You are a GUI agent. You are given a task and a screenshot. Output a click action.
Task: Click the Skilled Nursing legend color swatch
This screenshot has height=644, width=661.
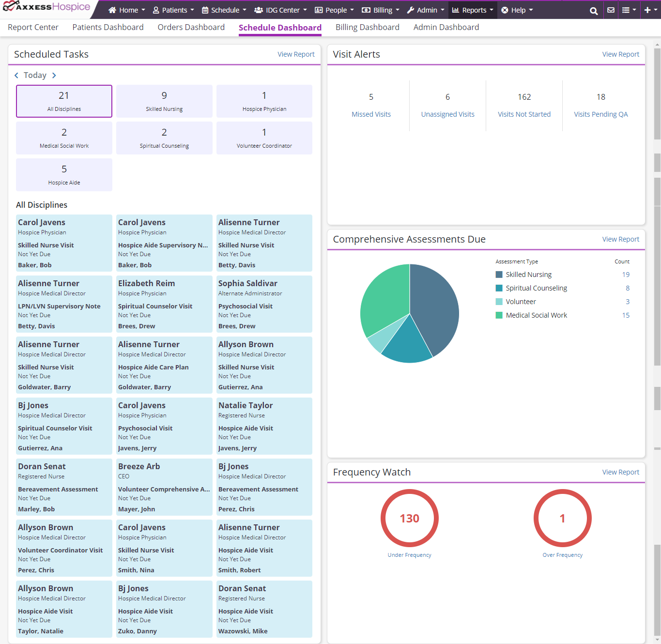point(499,275)
